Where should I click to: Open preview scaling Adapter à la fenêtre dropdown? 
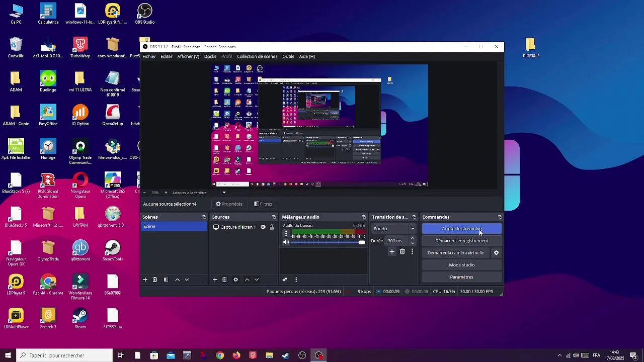[x=199, y=193]
